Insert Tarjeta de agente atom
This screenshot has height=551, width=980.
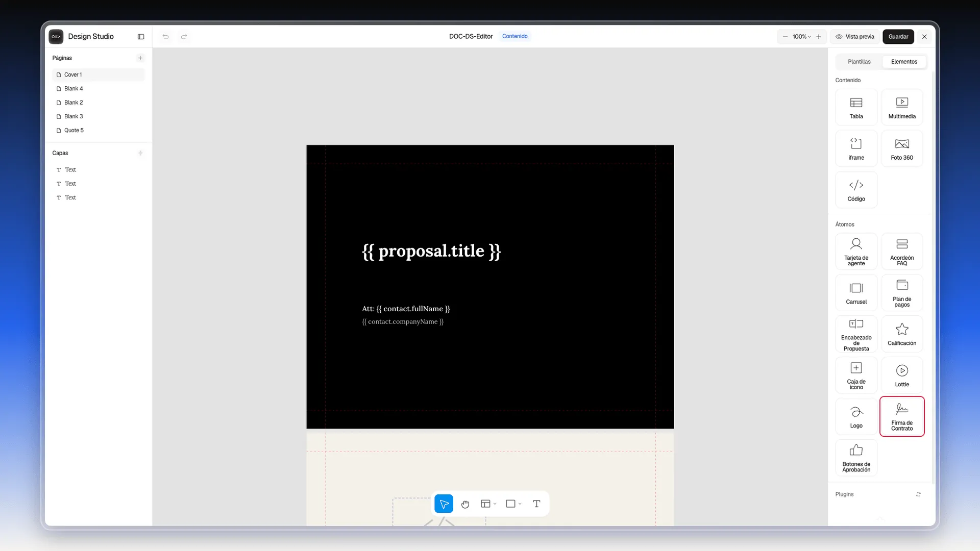click(856, 252)
